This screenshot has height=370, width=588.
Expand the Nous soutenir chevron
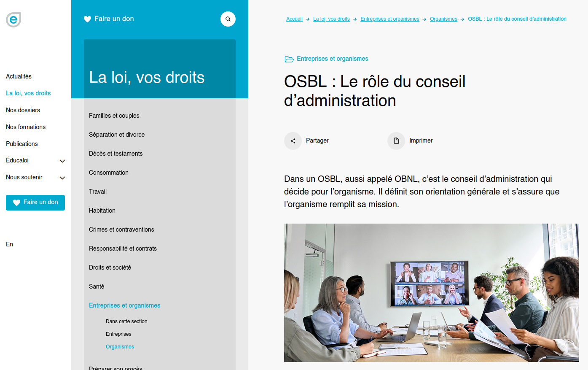coord(62,178)
